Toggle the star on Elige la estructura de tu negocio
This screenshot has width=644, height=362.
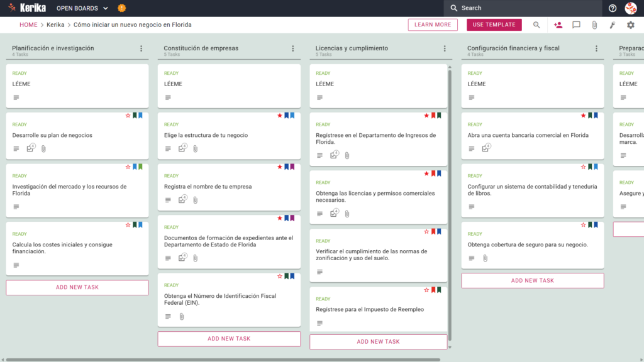(280, 116)
